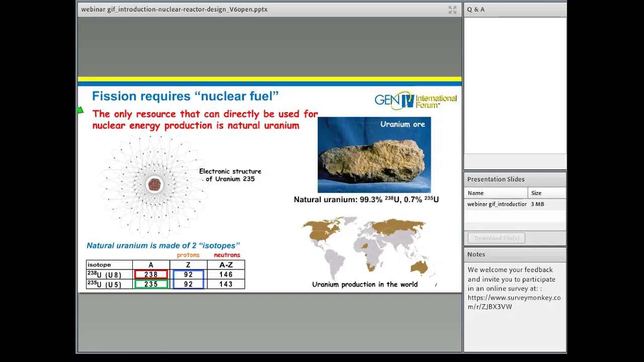Click the Notes pod title

(476, 254)
